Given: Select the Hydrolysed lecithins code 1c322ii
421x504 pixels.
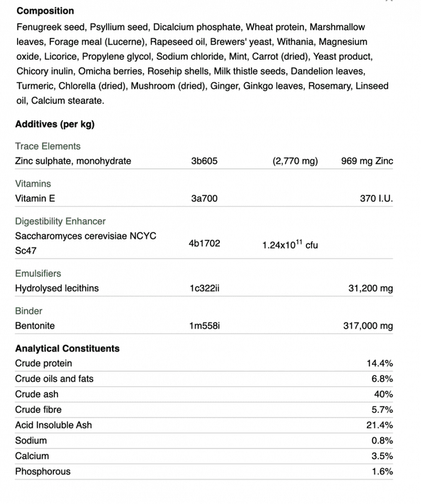Looking at the screenshot, I should click(x=204, y=289).
